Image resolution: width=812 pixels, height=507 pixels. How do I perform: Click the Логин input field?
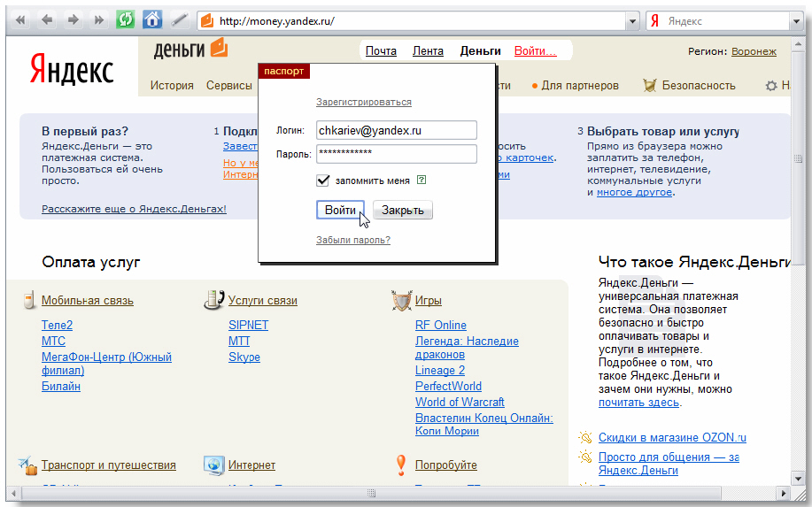tap(396, 130)
